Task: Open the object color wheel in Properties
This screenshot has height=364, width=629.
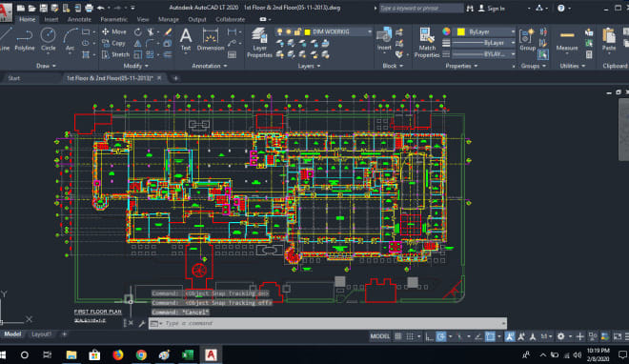Action: pyautogui.click(x=446, y=31)
